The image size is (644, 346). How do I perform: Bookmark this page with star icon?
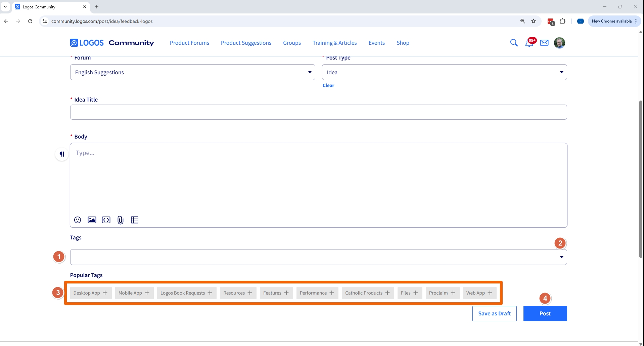coord(534,21)
